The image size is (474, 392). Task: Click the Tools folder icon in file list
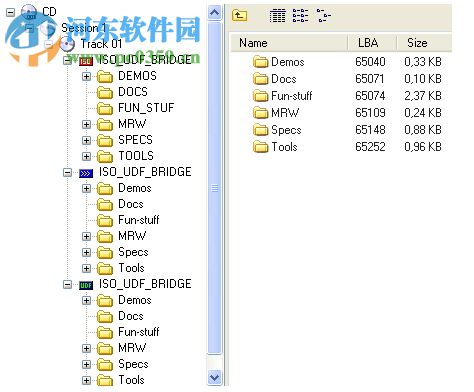point(260,147)
